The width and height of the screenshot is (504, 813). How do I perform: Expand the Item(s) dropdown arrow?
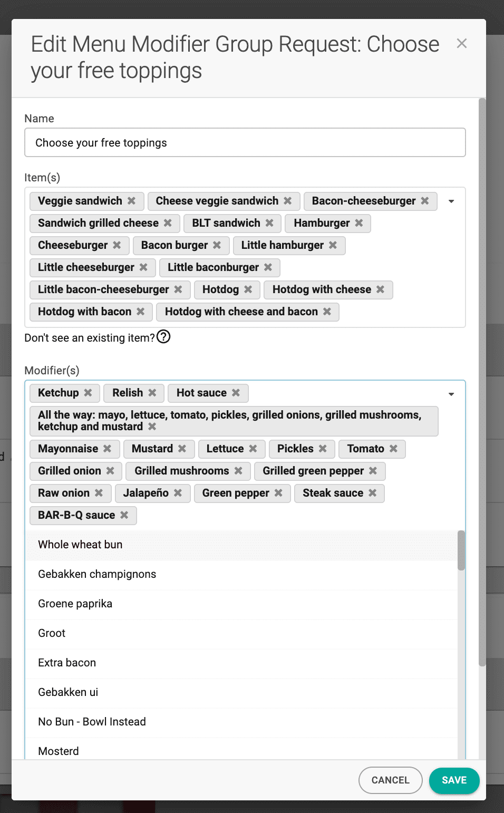451,201
